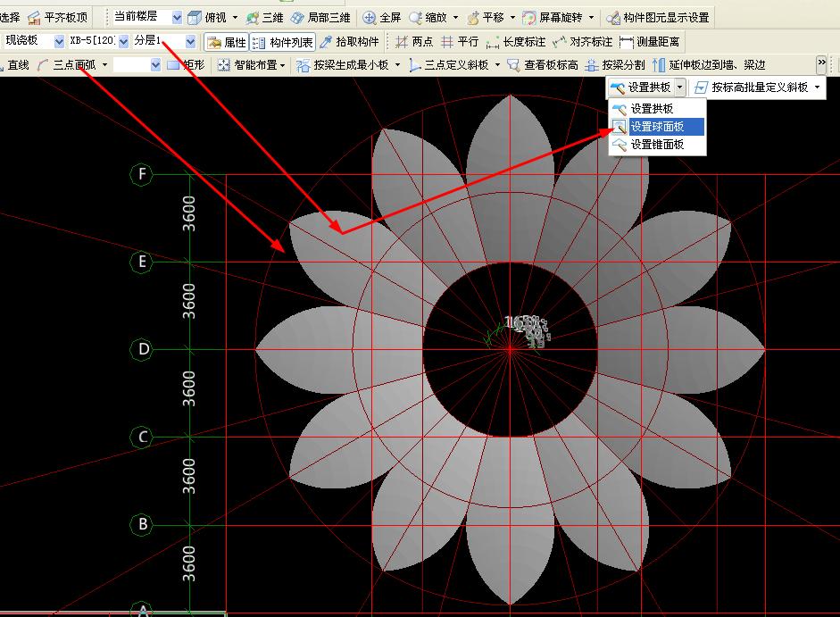Image resolution: width=840 pixels, height=617 pixels.
Task: Select the 矩形 drawing tool
Action: [x=186, y=65]
